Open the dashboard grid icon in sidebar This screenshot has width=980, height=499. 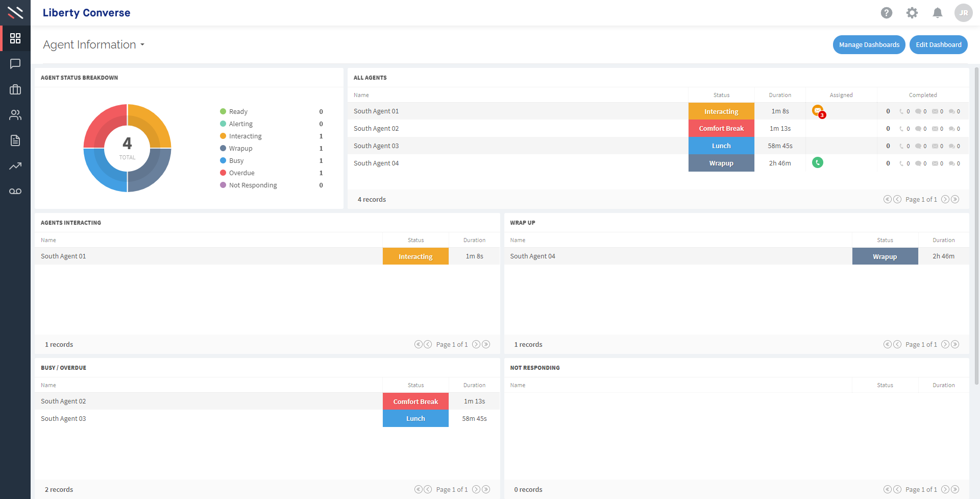pyautogui.click(x=15, y=38)
